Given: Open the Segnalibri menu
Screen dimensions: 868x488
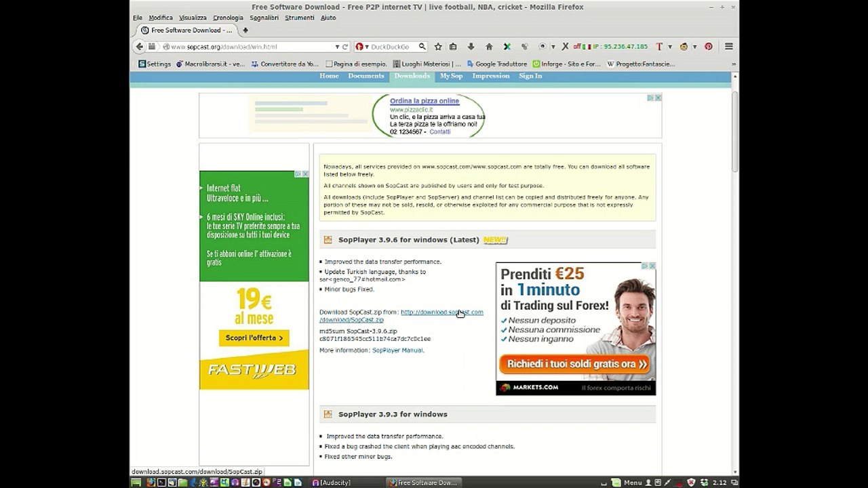Looking at the screenshot, I should coord(264,18).
